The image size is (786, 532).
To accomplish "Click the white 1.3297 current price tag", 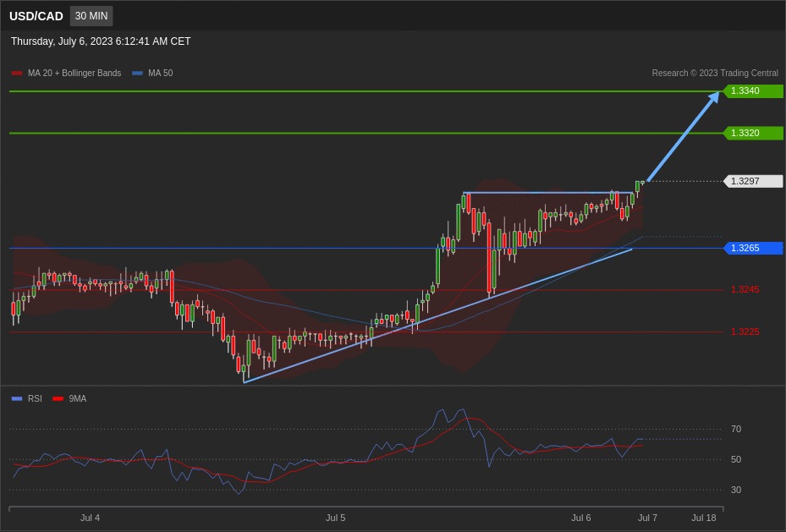I will point(753,181).
